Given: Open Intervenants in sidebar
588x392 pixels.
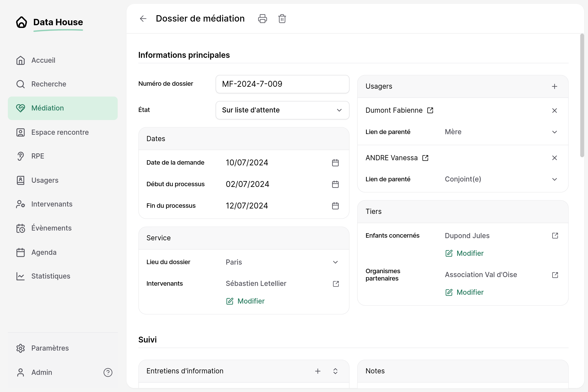Looking at the screenshot, I should [x=62, y=204].
